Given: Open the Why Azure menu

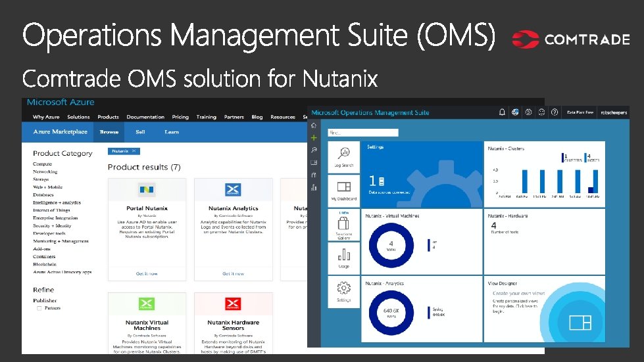Looking at the screenshot, I should [46, 117].
